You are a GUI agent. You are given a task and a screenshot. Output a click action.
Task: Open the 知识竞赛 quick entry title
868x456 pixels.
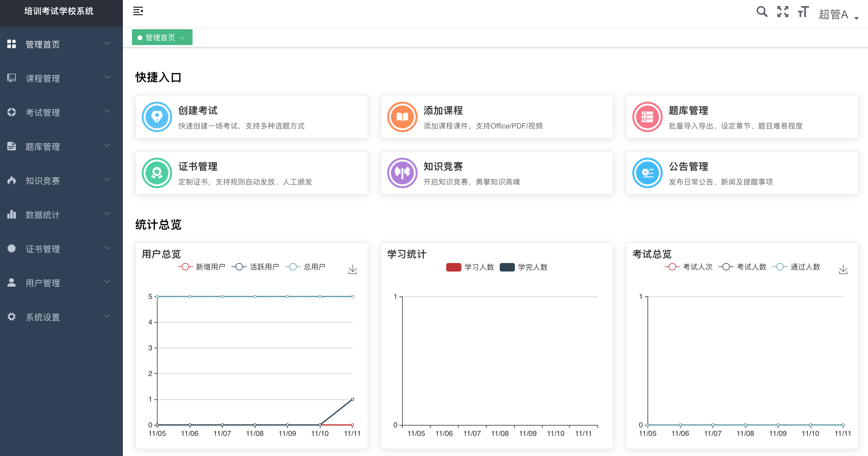pos(443,166)
